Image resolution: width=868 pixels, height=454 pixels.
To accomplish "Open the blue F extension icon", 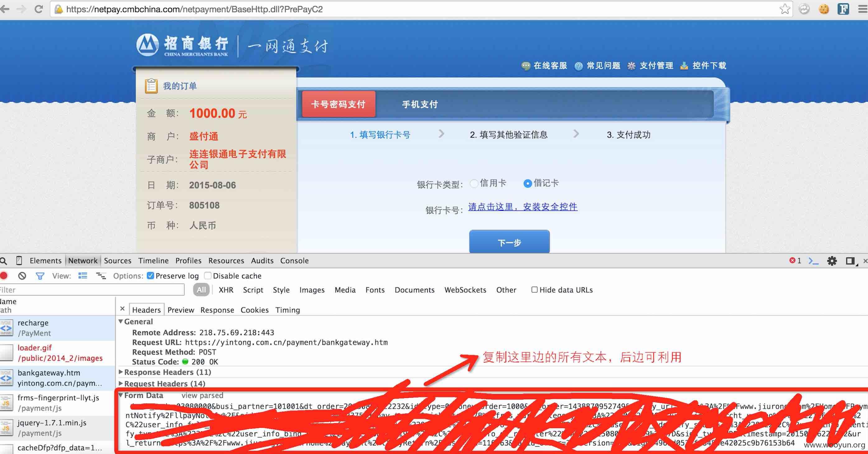I will [843, 9].
